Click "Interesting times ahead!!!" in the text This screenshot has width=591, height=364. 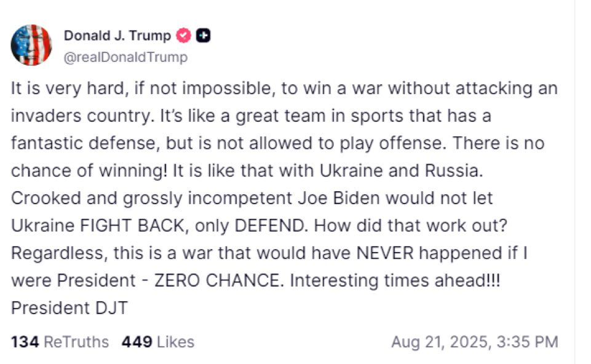[395, 280]
